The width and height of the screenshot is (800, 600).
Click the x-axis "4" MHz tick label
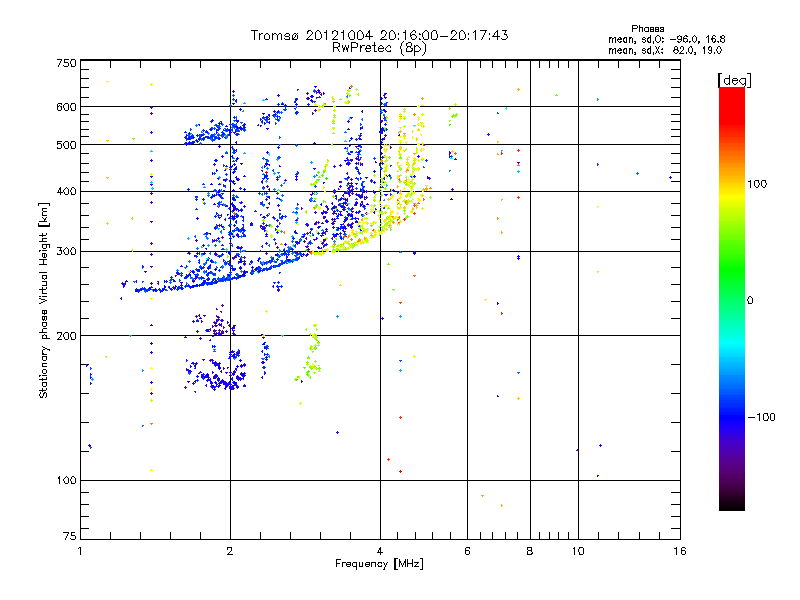[x=380, y=551]
